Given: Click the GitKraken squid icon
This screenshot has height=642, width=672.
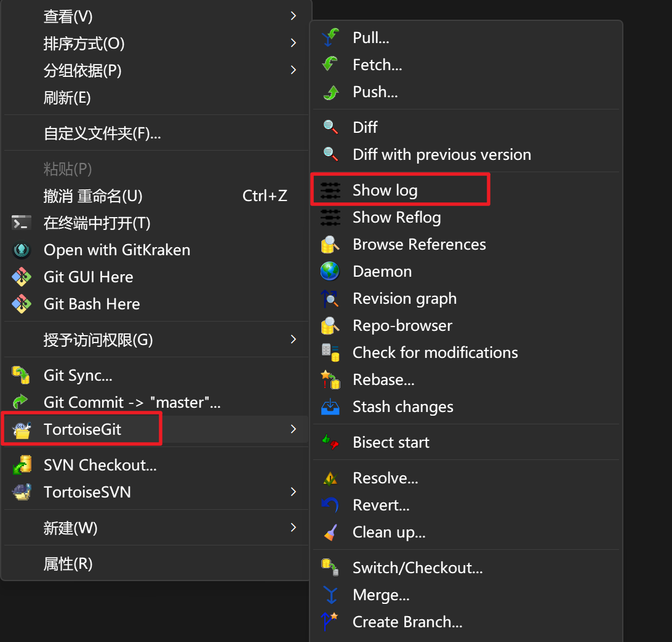Looking at the screenshot, I should tap(22, 250).
